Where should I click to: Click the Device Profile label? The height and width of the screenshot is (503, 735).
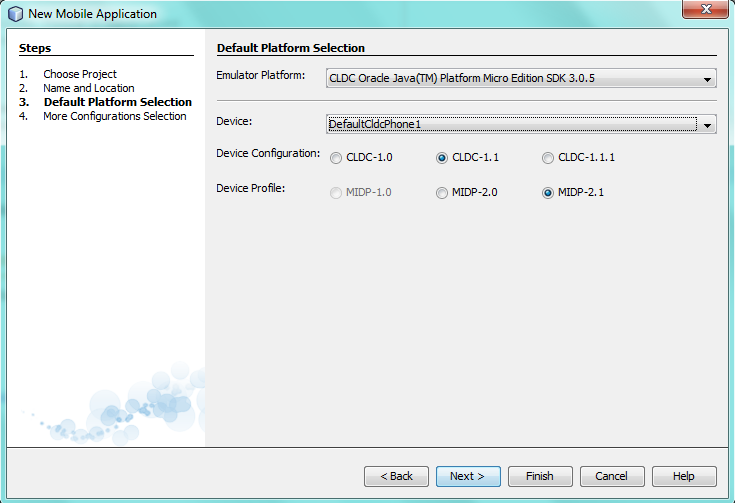click(x=250, y=188)
